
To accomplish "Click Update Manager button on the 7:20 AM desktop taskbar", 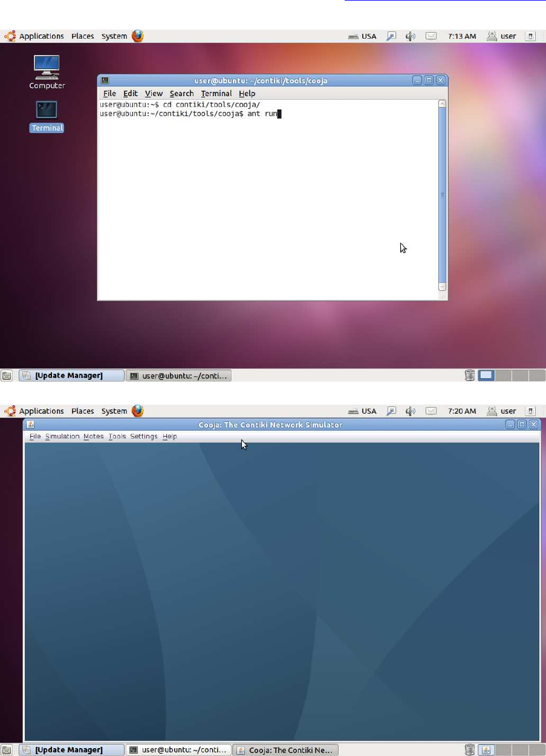I will [71, 750].
